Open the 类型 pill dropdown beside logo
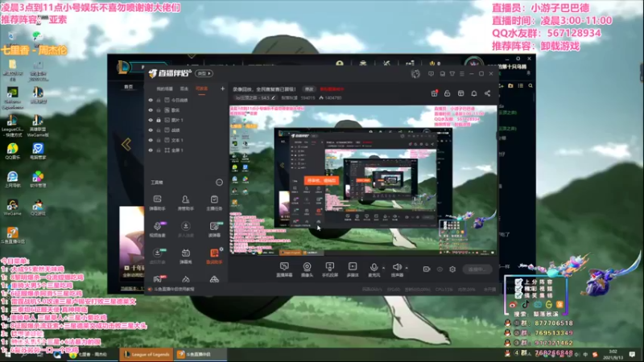Screen dimensions: 644x362 click(204, 73)
